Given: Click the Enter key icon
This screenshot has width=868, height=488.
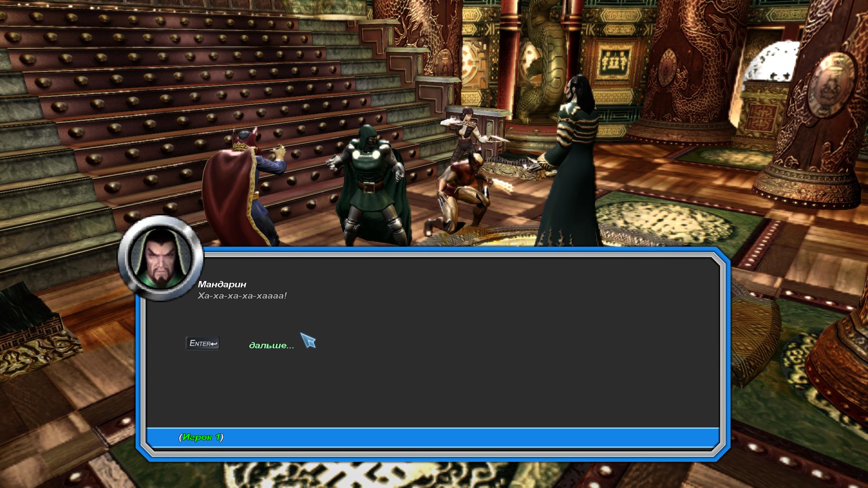Looking at the screenshot, I should point(203,343).
